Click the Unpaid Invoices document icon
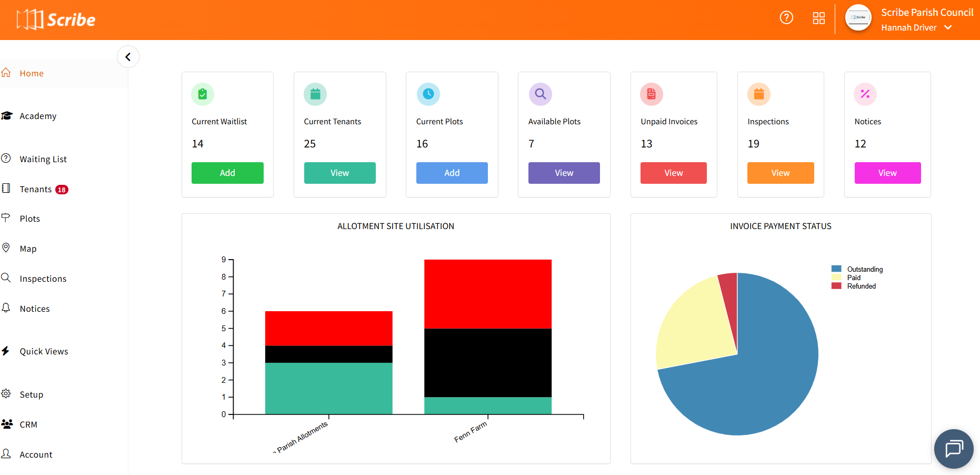This screenshot has height=475, width=980. tap(651, 94)
